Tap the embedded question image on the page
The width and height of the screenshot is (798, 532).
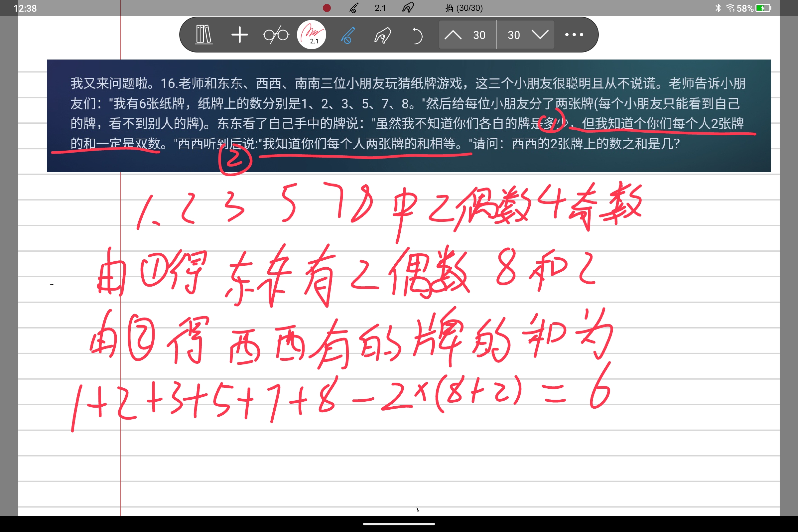(x=409, y=116)
